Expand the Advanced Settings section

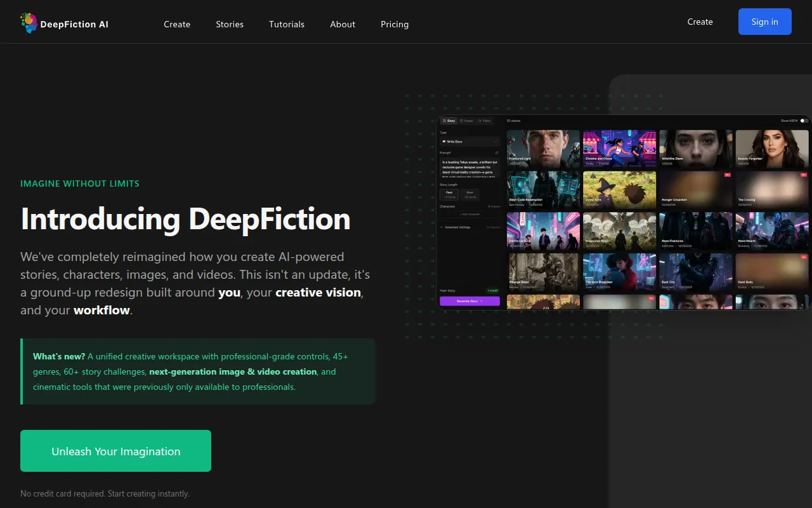tap(469, 227)
